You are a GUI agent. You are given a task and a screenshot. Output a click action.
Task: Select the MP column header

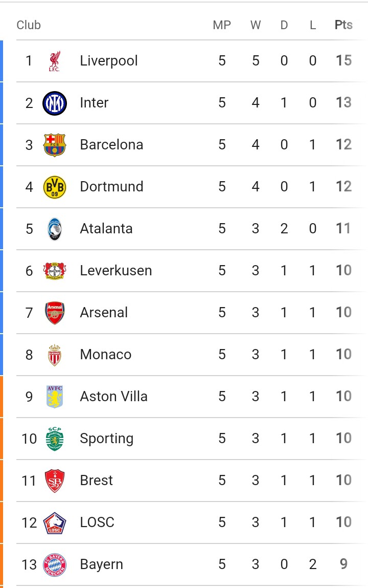(222, 25)
